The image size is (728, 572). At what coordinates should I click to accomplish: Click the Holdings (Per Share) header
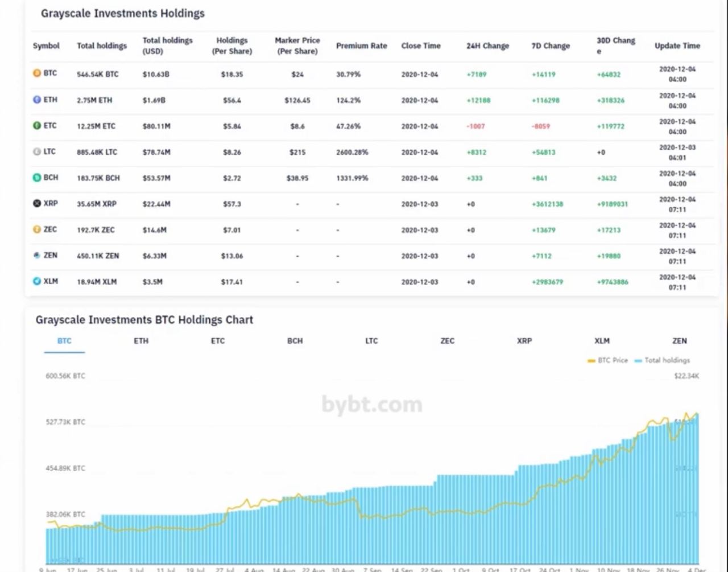[232, 46]
